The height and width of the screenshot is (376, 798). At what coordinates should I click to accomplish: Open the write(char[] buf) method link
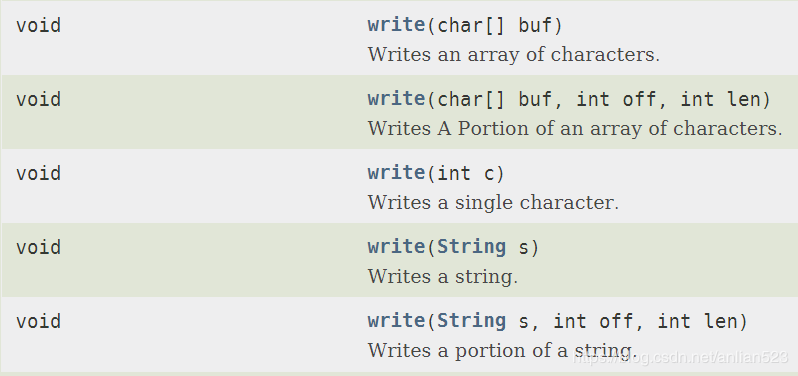(396, 25)
